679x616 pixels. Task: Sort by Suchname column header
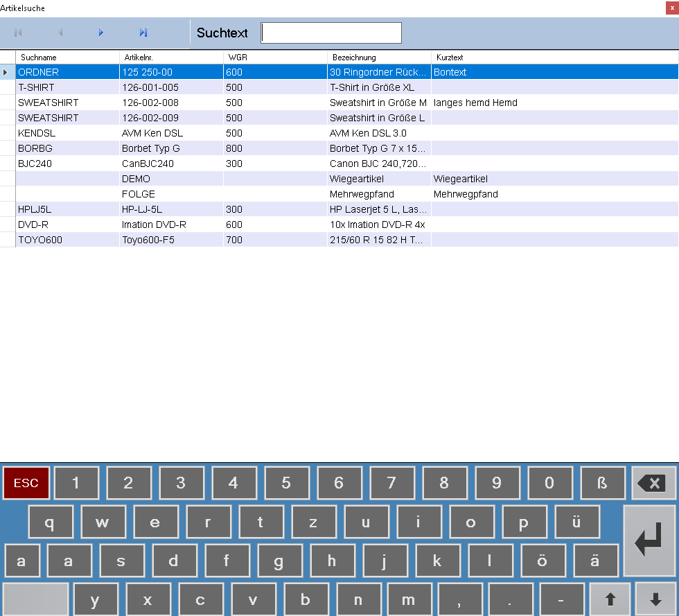[67, 58]
